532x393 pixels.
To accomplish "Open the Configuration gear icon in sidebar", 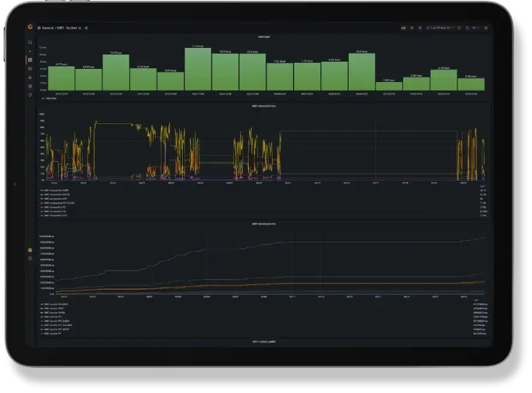I will click(x=30, y=86).
